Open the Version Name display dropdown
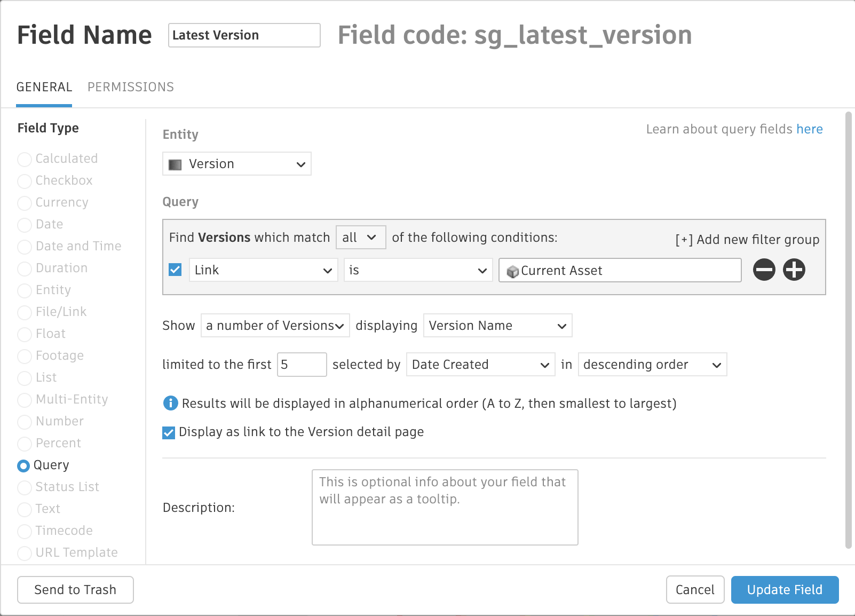The width and height of the screenshot is (855, 616). [x=497, y=326]
